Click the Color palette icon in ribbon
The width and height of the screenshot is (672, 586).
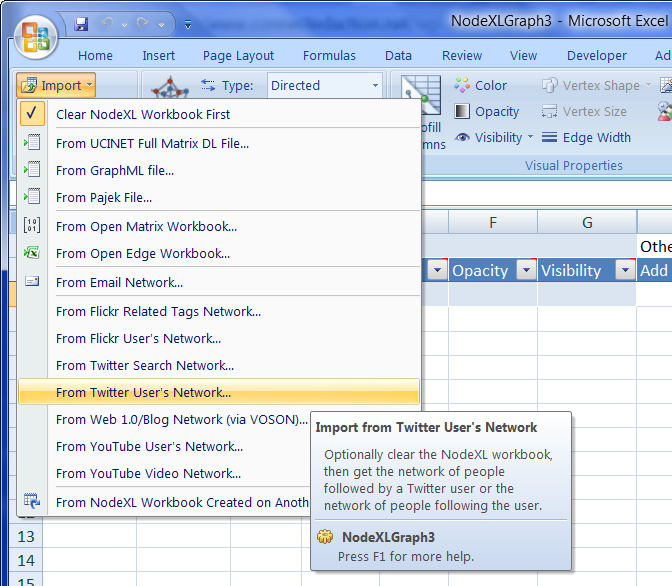click(x=462, y=86)
